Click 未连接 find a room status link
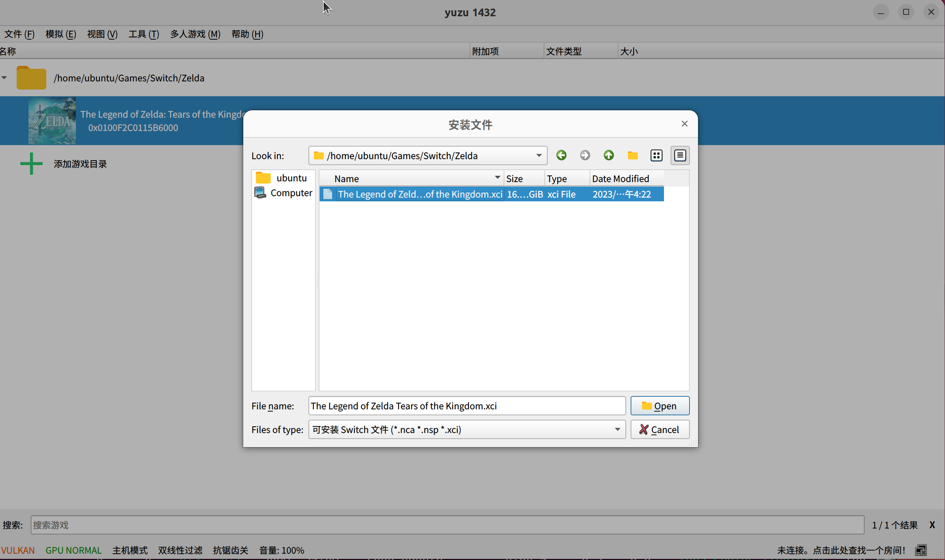This screenshot has width=945, height=560. click(841, 550)
